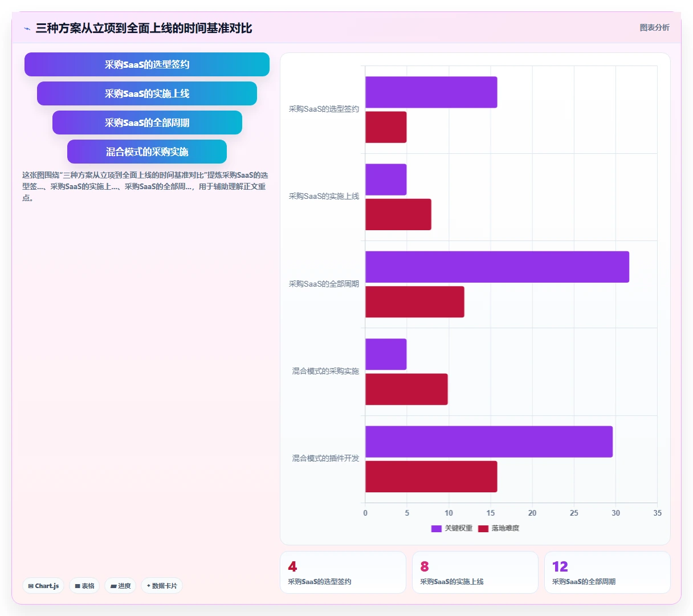Select the 混合模式的采购实施 funnel stage
Screen dimensions: 693x616
click(147, 152)
